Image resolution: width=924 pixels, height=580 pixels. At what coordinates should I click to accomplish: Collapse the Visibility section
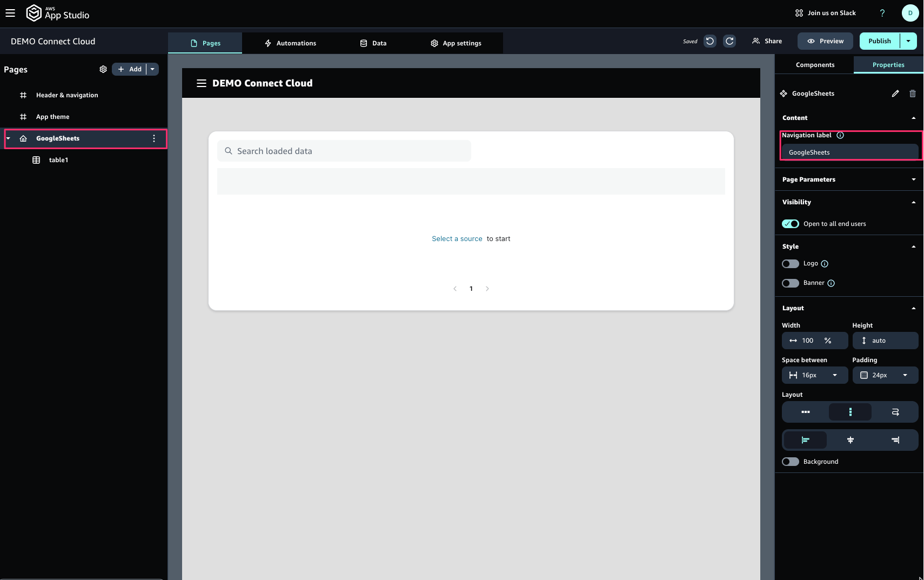point(914,202)
